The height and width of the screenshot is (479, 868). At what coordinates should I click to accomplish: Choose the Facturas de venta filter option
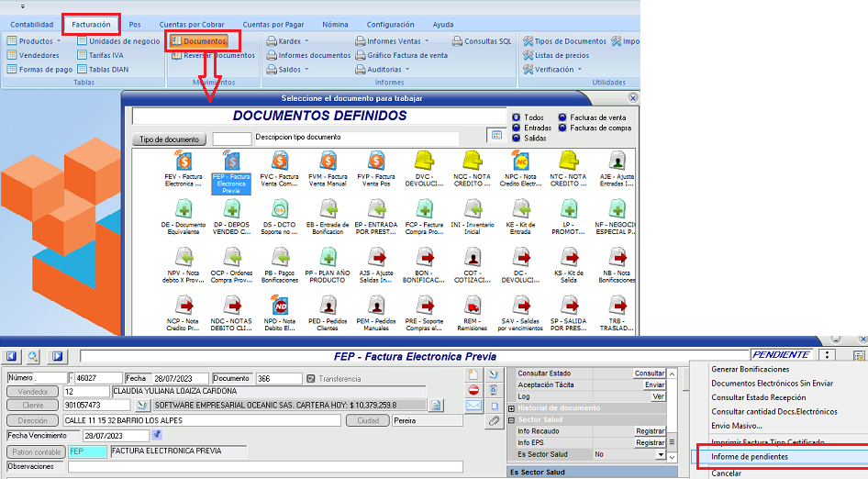coord(562,117)
